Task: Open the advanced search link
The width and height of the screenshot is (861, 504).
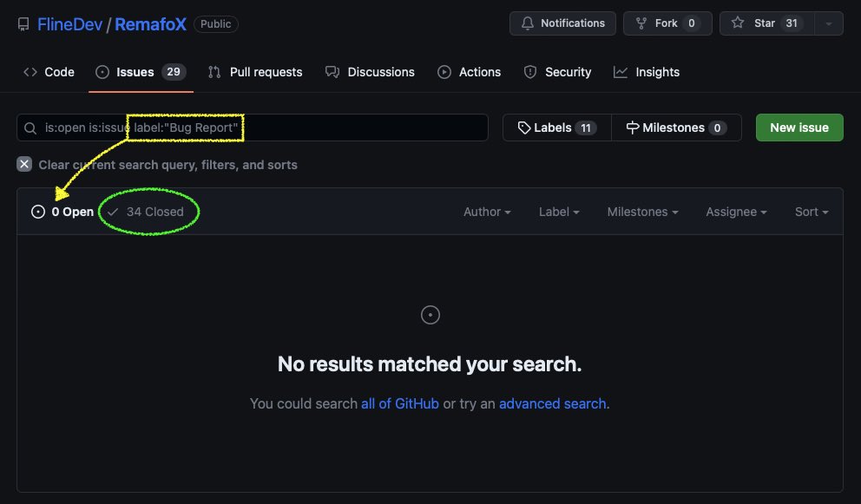Action: (552, 403)
